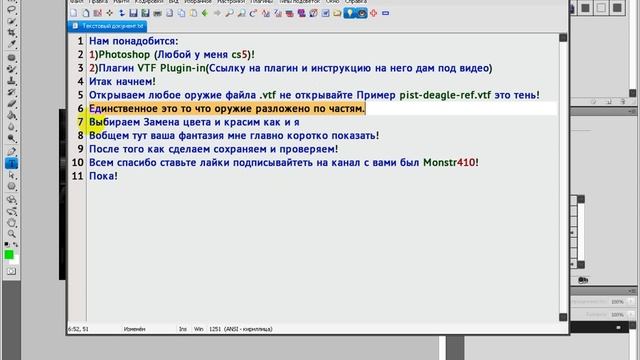Screen dimensions: 640x360
Task: Select the Eyedropper tool
Action: point(11,44)
